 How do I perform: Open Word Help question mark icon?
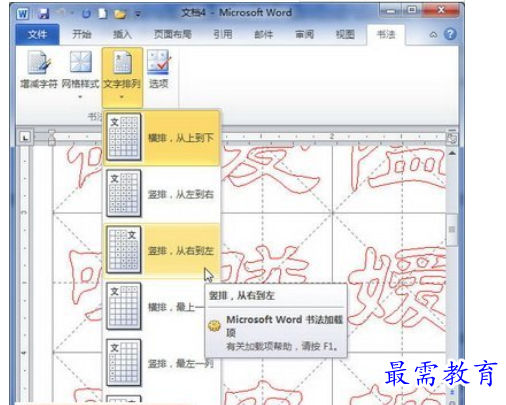click(x=450, y=34)
